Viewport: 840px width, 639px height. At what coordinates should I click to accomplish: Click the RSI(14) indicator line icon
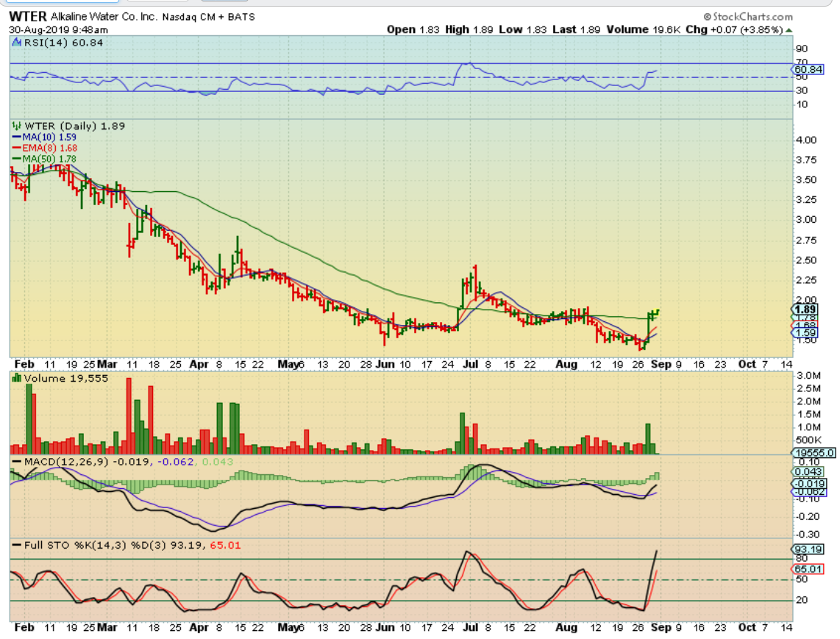15,43
